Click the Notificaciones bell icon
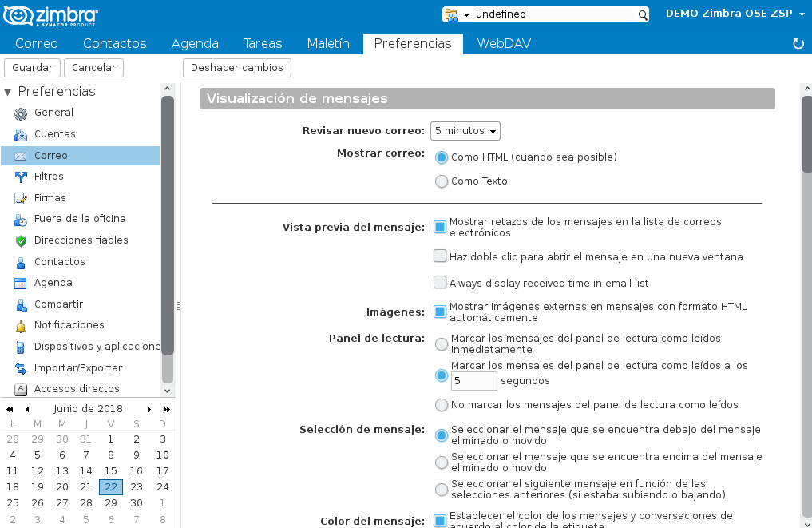Image resolution: width=812 pixels, height=528 pixels. (21, 326)
